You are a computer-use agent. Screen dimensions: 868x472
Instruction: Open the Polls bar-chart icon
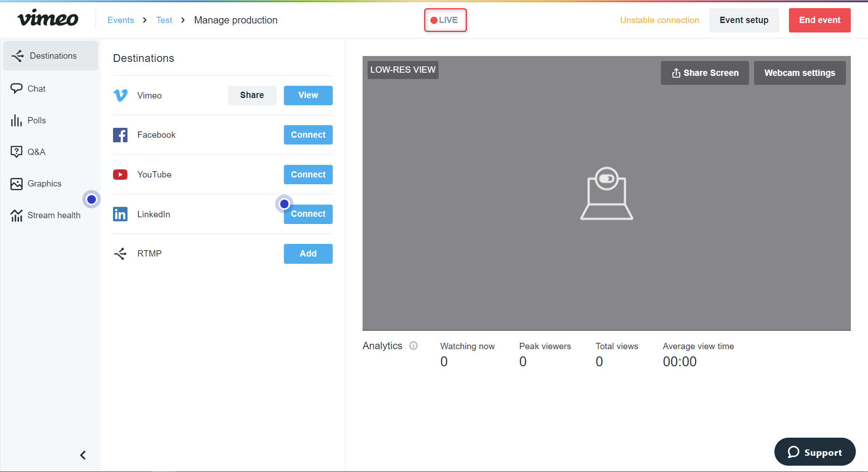pyautogui.click(x=16, y=120)
